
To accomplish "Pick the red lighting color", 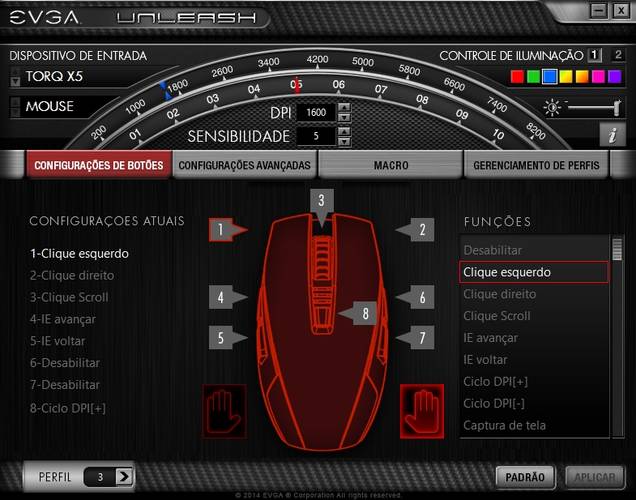I will pyautogui.click(x=517, y=76).
